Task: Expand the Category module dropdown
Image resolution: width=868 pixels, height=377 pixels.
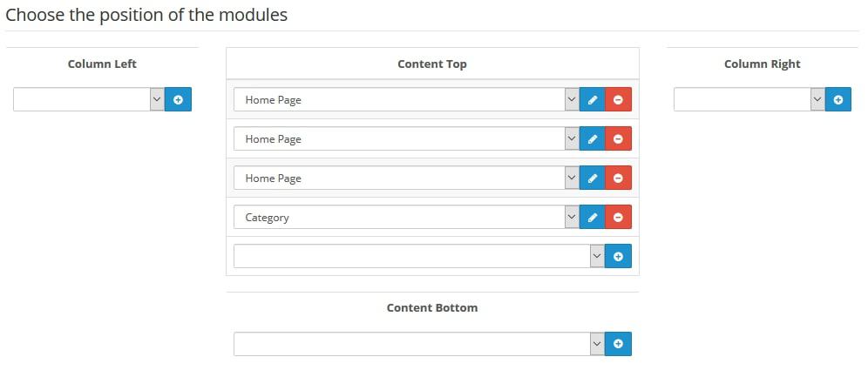Action: (x=406, y=218)
